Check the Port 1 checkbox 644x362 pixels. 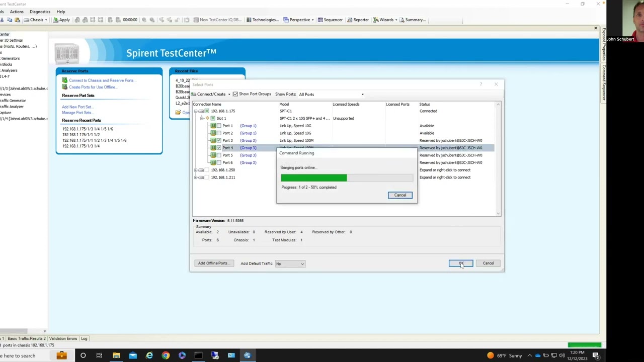219,126
